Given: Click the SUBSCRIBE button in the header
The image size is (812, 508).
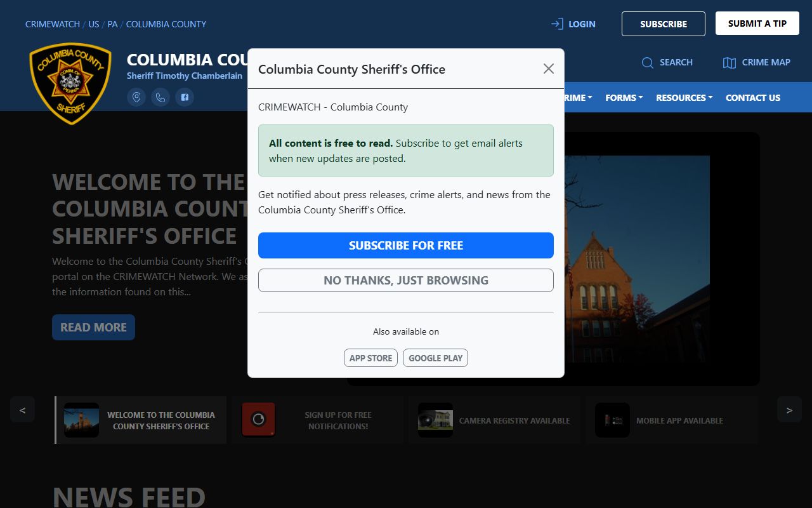Looking at the screenshot, I should (x=664, y=23).
